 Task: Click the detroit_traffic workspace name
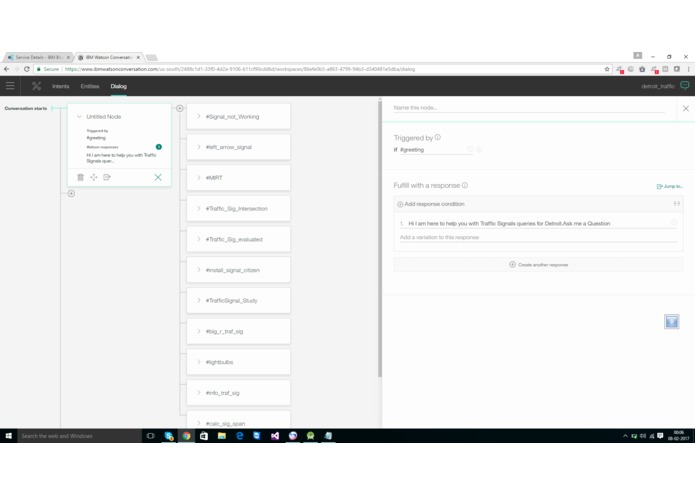point(658,86)
